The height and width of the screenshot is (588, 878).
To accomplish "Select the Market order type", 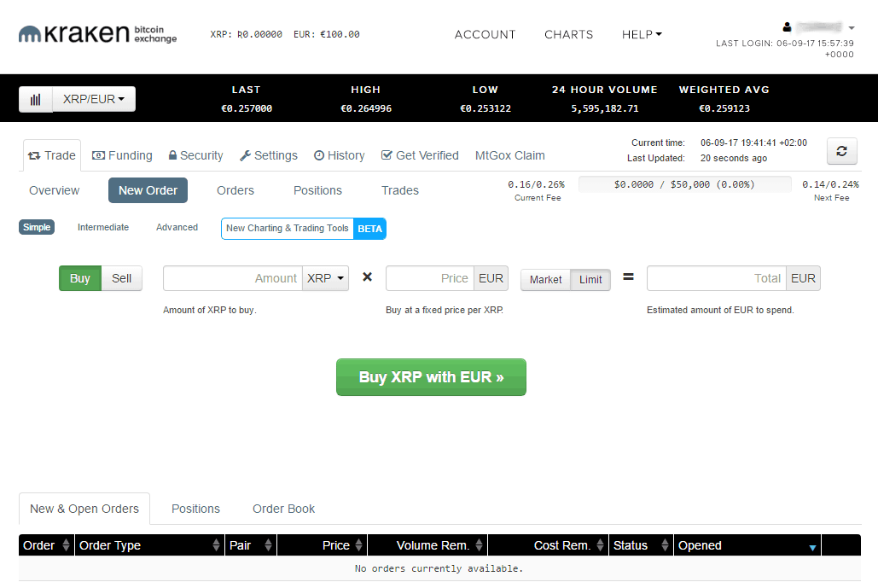I will coord(545,279).
